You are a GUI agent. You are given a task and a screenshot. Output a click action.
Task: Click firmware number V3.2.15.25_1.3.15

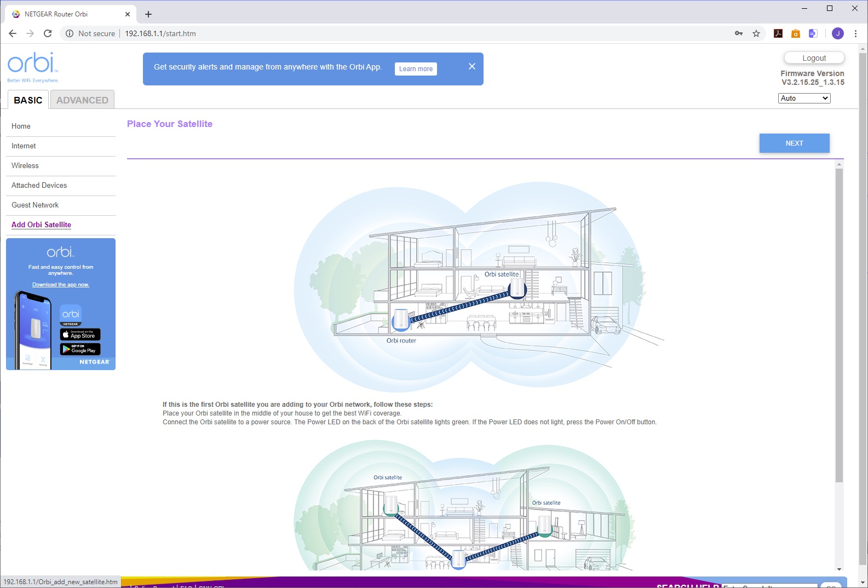813,83
